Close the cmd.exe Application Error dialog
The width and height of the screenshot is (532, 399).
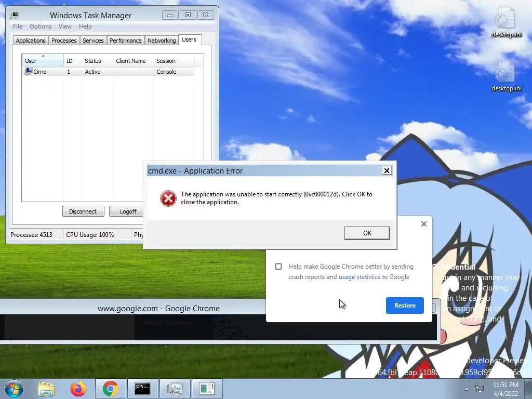(x=387, y=170)
